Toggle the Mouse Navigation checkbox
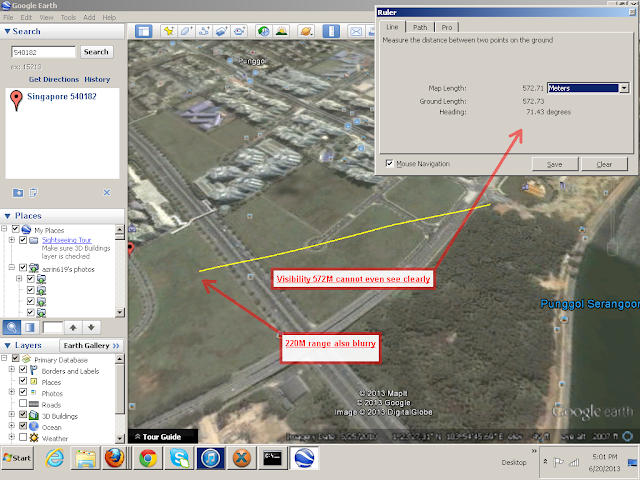The width and height of the screenshot is (640, 480). pyautogui.click(x=389, y=163)
